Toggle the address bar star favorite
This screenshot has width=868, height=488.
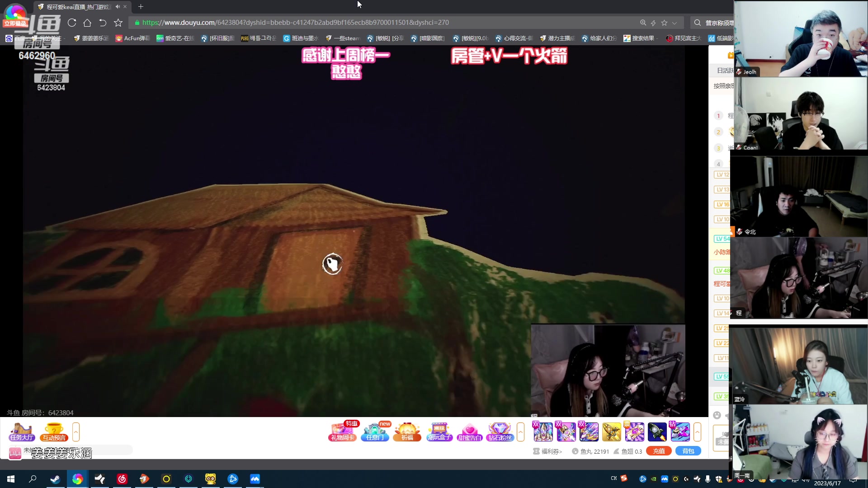664,23
